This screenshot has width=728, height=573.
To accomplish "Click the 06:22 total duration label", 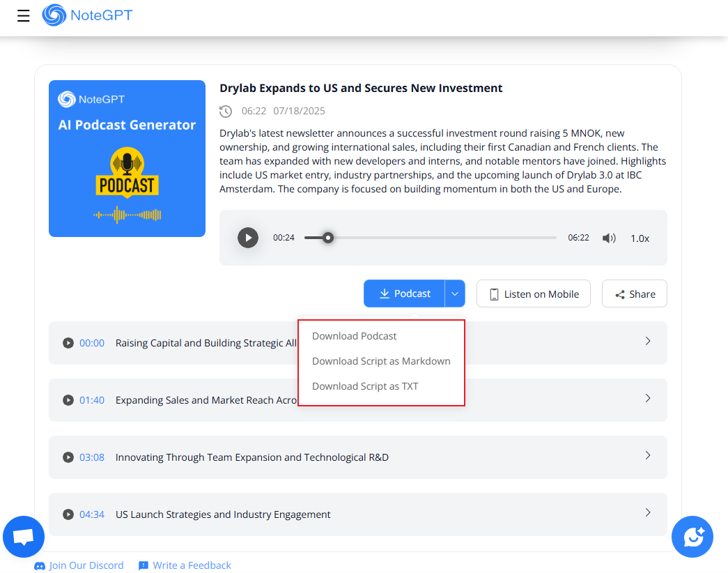I will (578, 238).
